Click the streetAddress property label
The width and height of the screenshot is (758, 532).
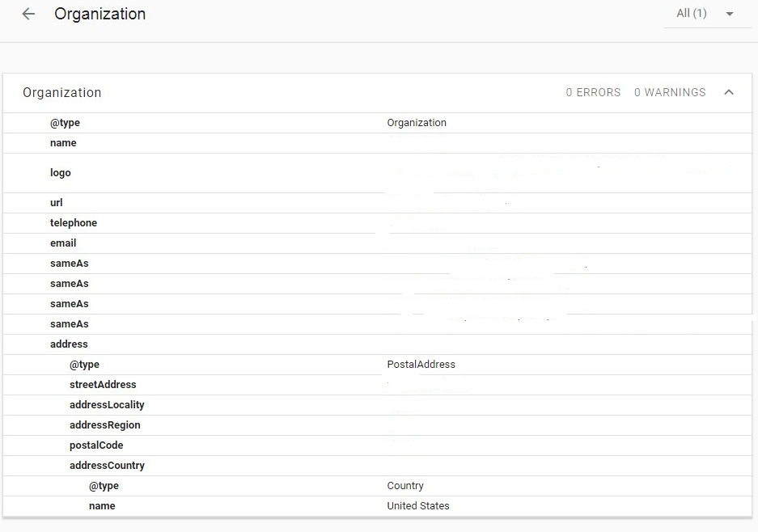pos(103,385)
